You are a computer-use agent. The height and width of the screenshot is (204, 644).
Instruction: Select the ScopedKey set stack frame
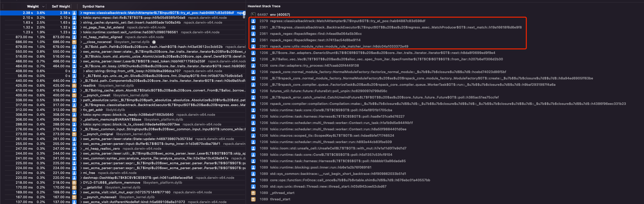click(x=332, y=135)
